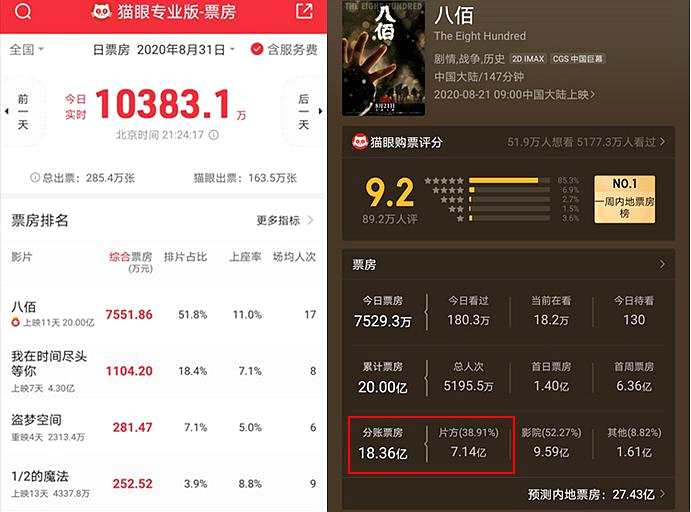Click the Maoyan cat logo in header
Image resolution: width=691 pixels, height=512 pixels.
[x=101, y=11]
